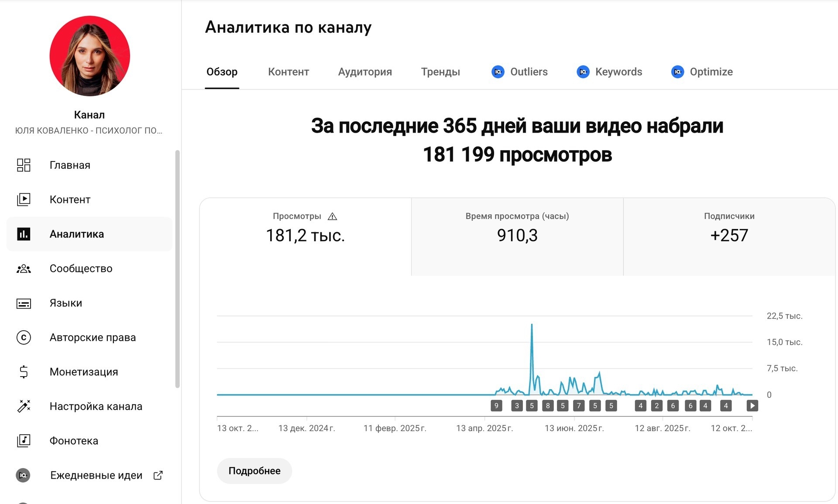Click the Главная dashboard icon
This screenshot has height=504, width=838.
point(24,165)
